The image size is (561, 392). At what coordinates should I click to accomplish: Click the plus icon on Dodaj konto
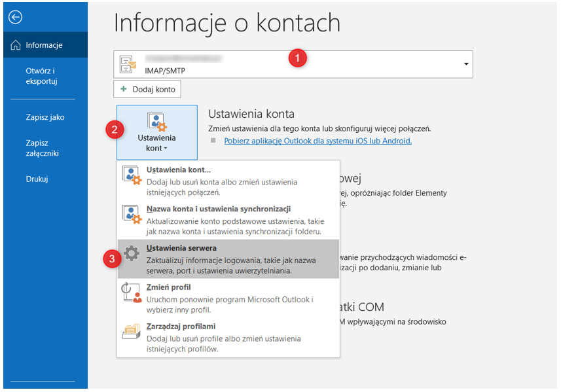tap(123, 89)
